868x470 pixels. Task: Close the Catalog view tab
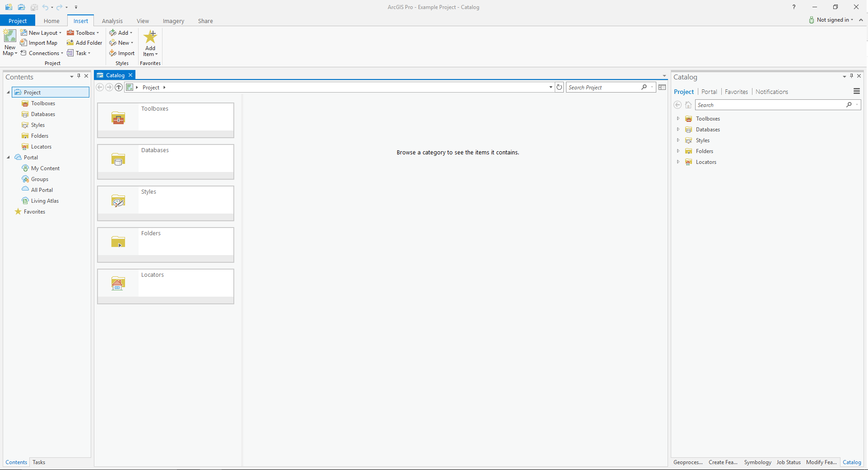click(x=130, y=75)
